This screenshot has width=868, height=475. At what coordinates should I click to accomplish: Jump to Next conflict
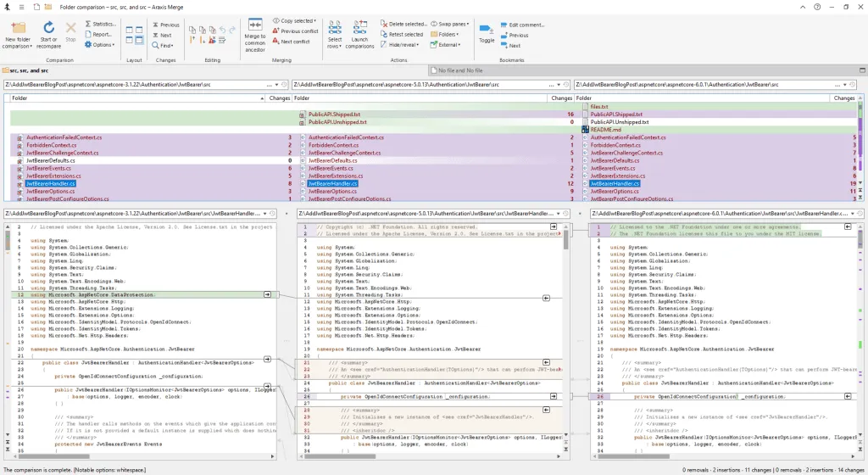[x=292, y=42]
